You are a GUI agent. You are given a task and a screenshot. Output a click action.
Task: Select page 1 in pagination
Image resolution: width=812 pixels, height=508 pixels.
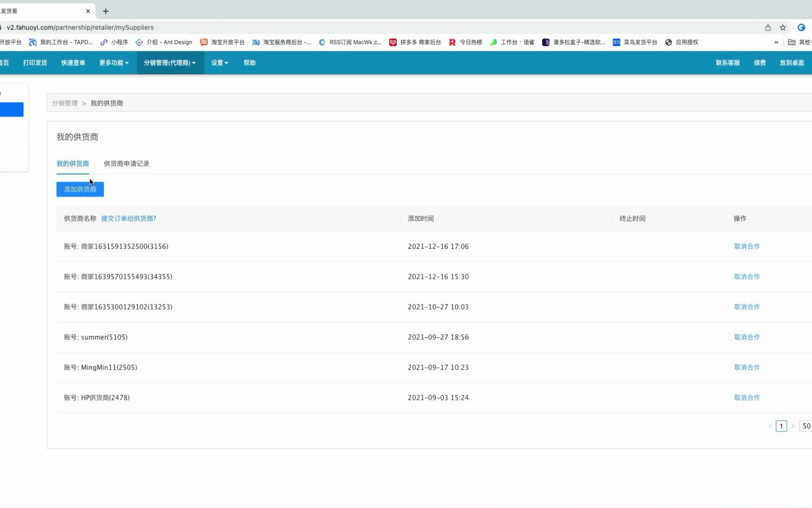[x=781, y=426]
